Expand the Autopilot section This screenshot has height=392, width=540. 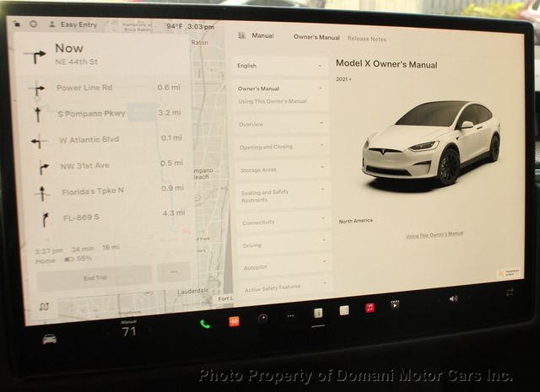point(285,266)
